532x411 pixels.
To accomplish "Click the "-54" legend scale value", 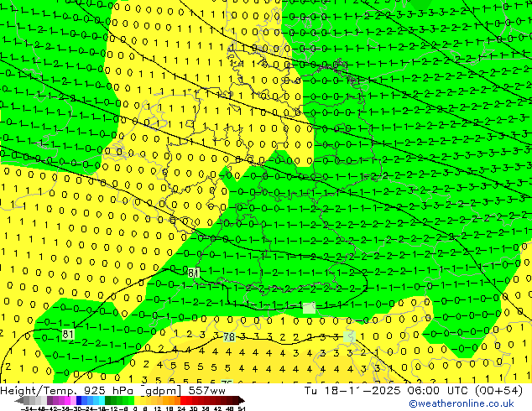I will click(27, 409).
